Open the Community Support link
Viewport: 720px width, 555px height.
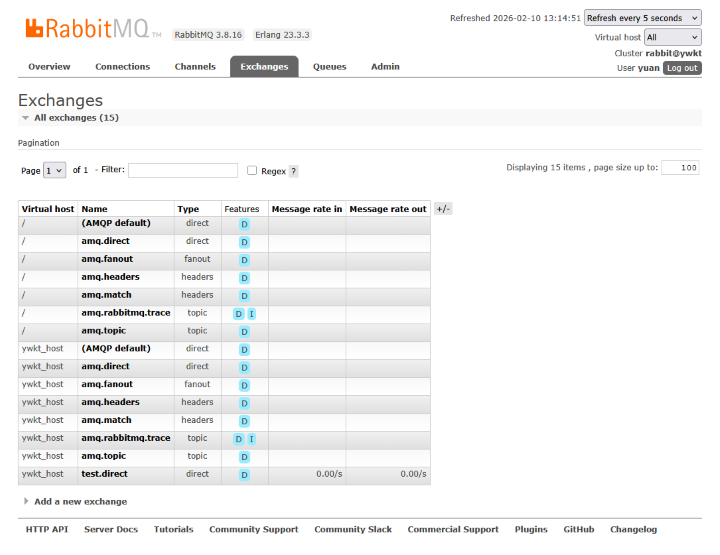tap(254, 529)
